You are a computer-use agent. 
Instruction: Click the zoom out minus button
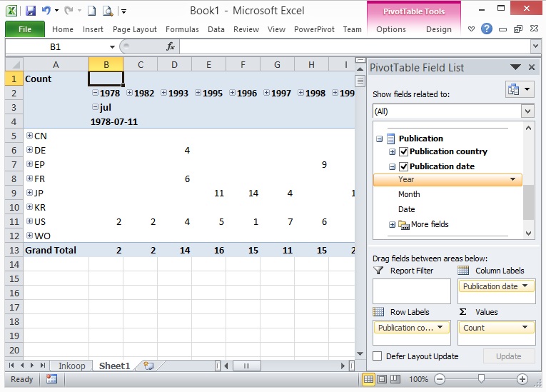click(x=440, y=379)
